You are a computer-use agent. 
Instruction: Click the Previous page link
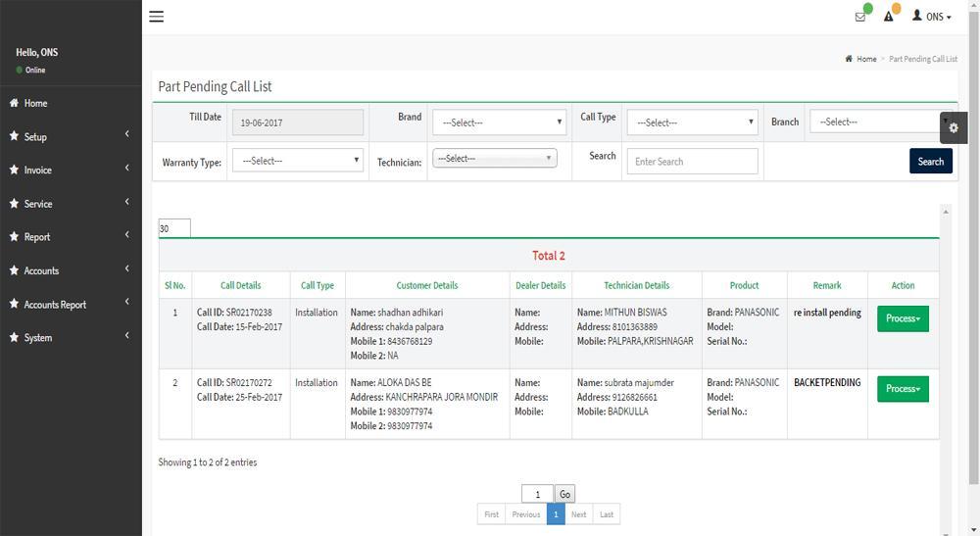(x=526, y=514)
